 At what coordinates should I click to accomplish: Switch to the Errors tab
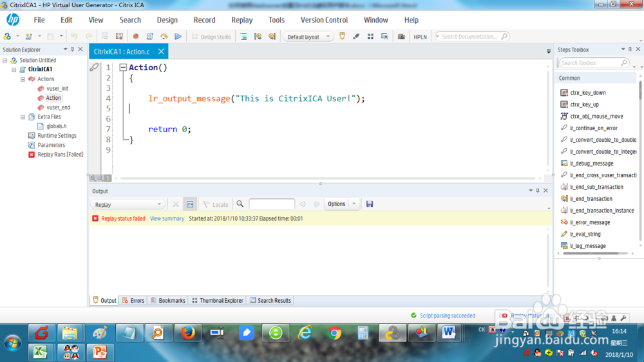(x=133, y=300)
